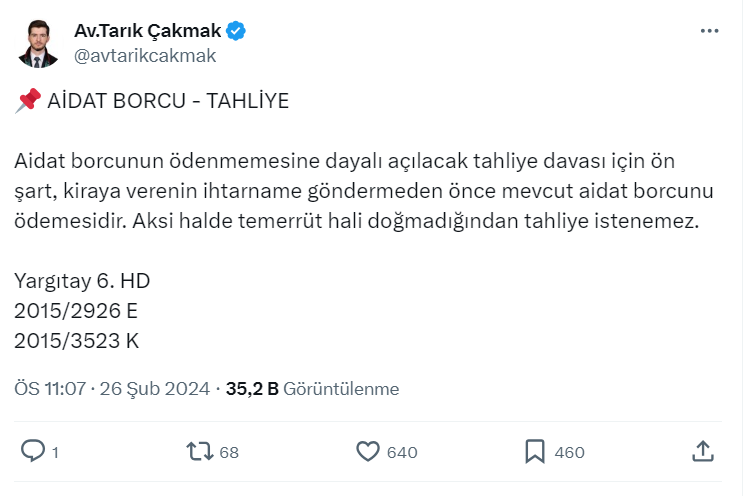Like the tweet with the heart icon
Screen dimensions: 749x496
tap(368, 451)
